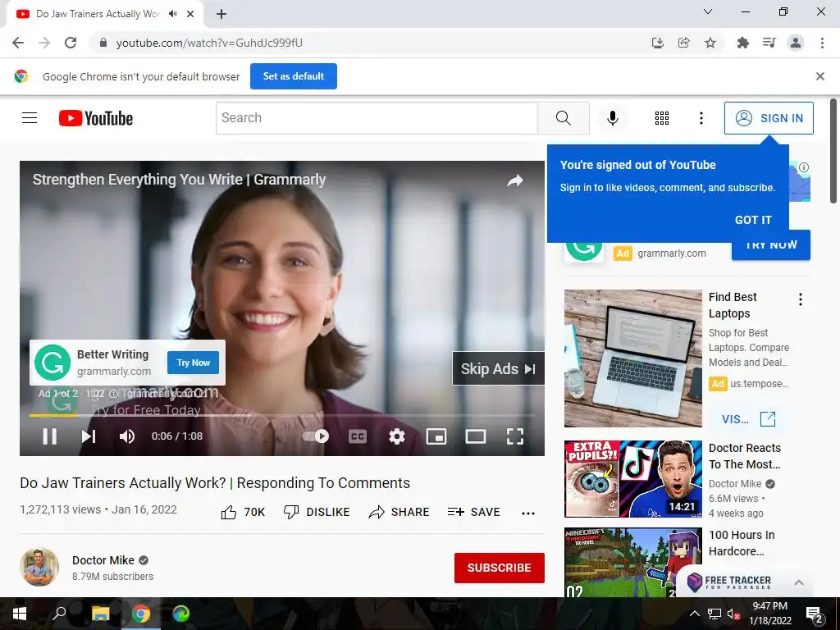This screenshot has width=840, height=630.
Task: Click the SHARE button below video
Action: tap(399, 512)
